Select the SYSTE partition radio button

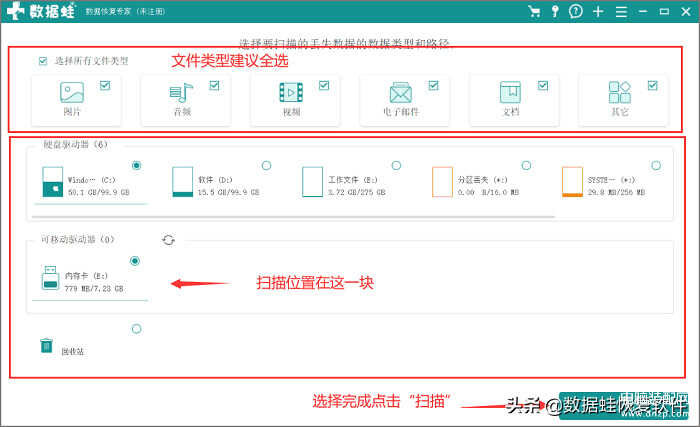(x=656, y=165)
